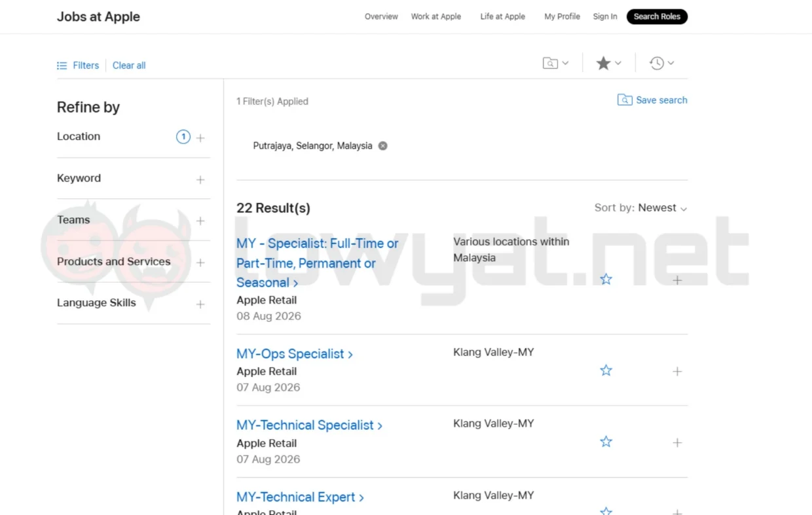
Task: Favorite the MY-Technical Specialist role star
Action: coord(606,442)
